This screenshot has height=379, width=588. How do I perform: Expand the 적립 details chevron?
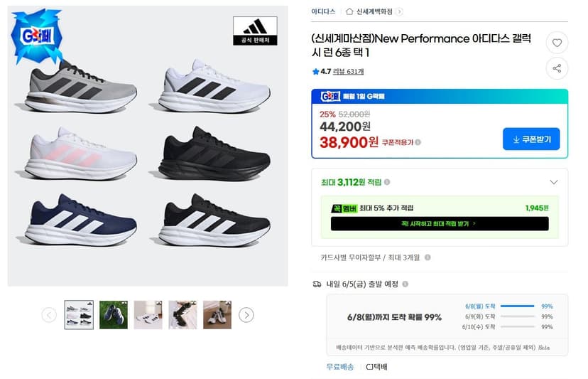[x=553, y=182]
